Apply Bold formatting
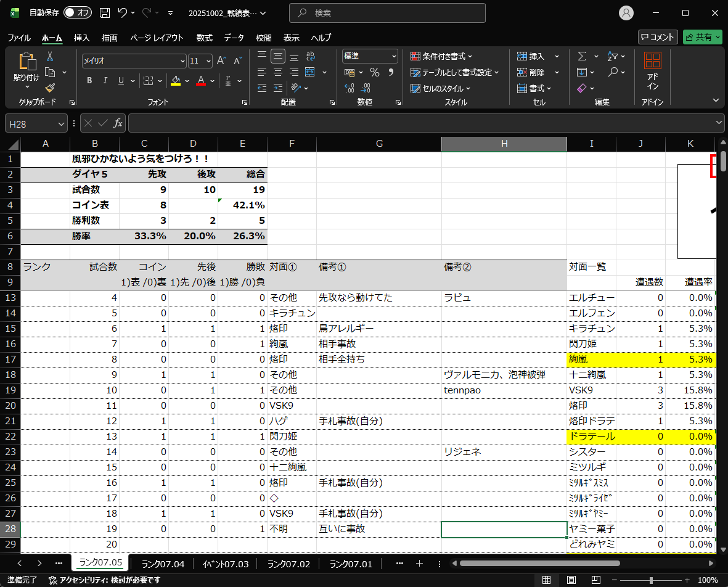 pos(89,81)
